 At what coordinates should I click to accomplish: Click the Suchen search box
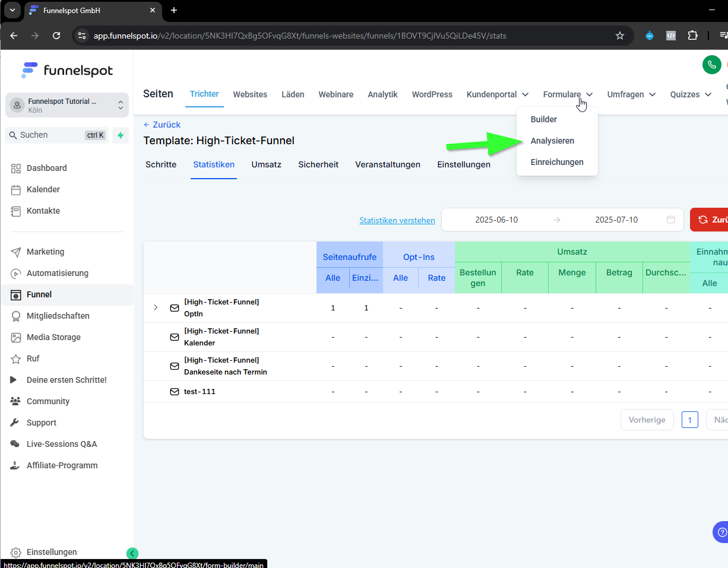56,135
